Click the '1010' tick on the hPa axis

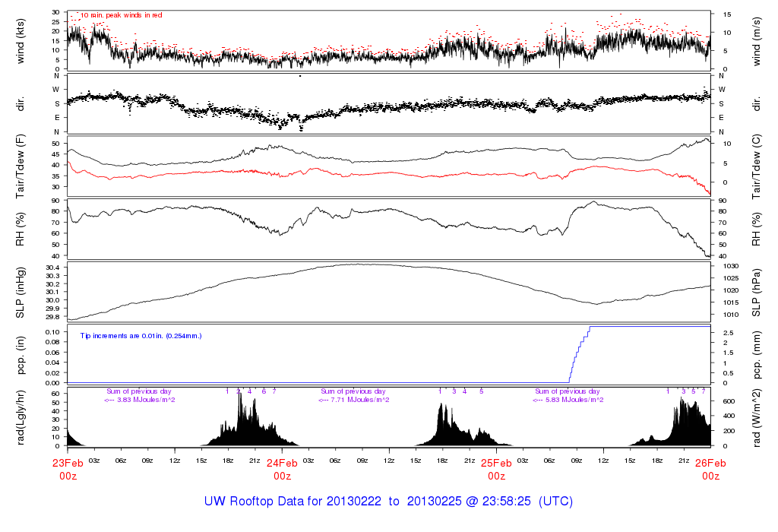(x=731, y=315)
